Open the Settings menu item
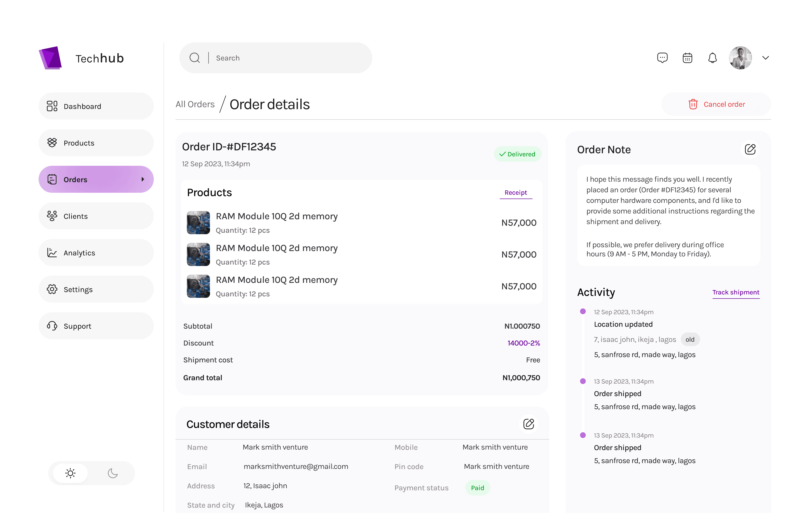The height and width of the screenshot is (532, 810). [x=96, y=289]
